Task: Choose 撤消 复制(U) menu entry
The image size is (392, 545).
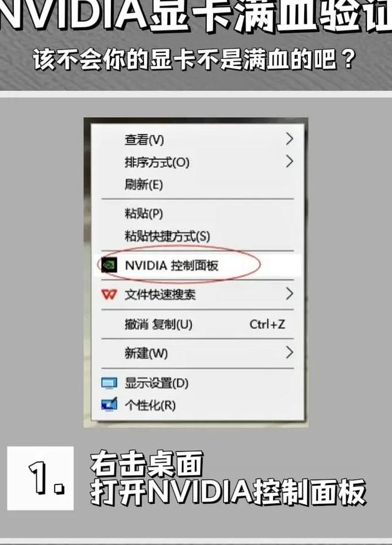Action: click(x=198, y=324)
